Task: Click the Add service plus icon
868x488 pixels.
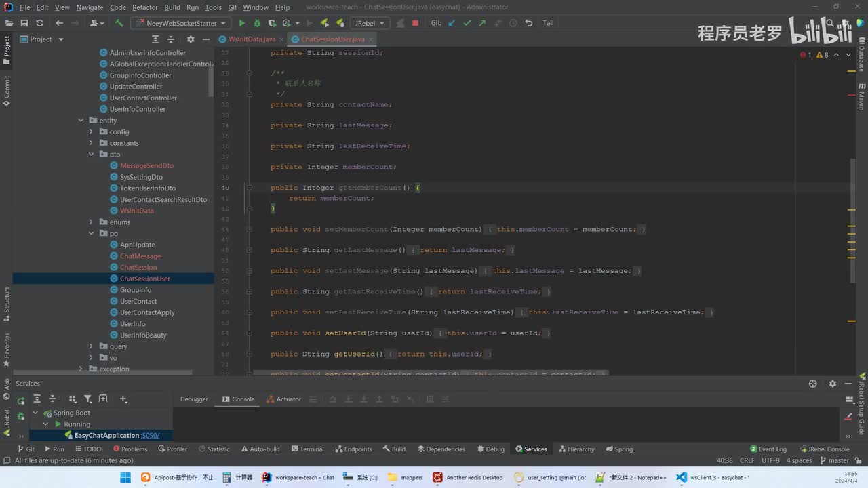Action: click(x=123, y=399)
